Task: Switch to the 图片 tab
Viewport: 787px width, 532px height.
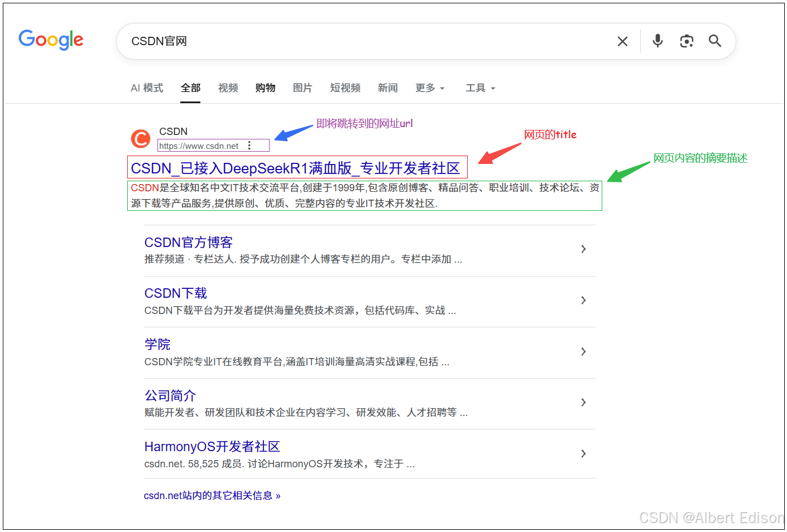Action: (x=303, y=88)
